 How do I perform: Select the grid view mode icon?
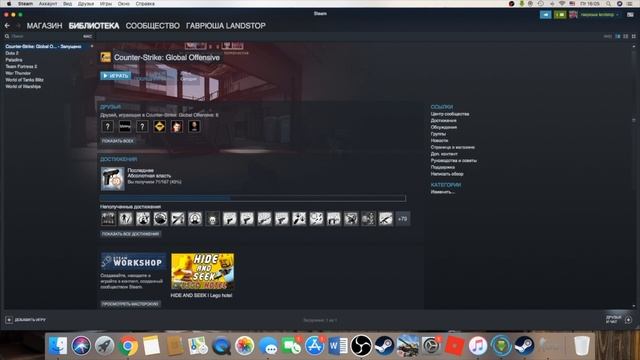(x=633, y=36)
